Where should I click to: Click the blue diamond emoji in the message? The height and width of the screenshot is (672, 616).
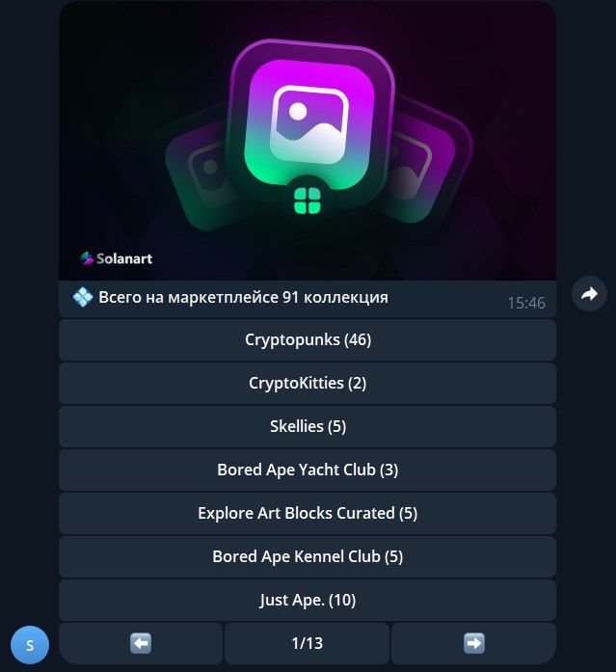click(83, 297)
